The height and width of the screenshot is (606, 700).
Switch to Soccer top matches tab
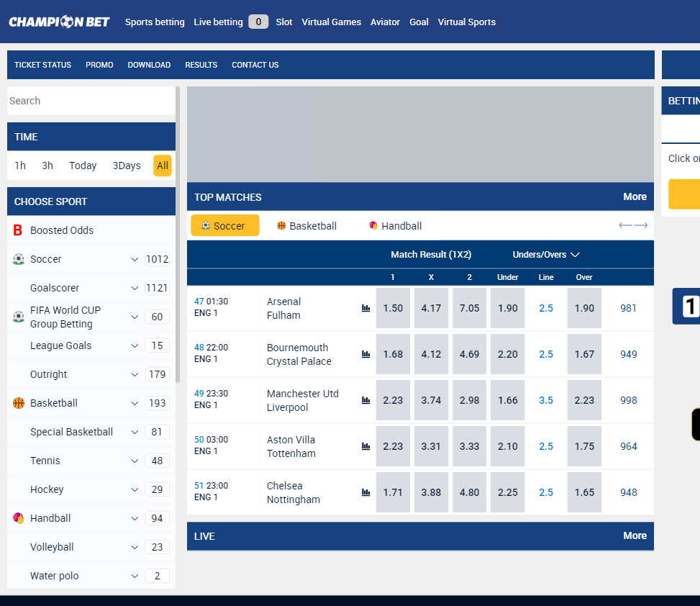pos(225,225)
